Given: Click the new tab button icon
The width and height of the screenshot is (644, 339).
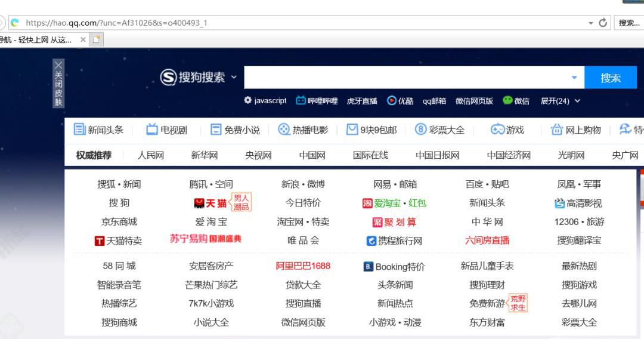Looking at the screenshot, I should tap(97, 39).
